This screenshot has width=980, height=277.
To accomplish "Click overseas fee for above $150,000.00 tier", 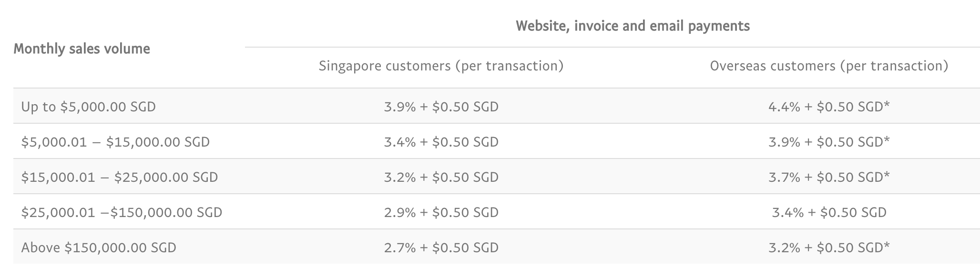I will point(828,247).
